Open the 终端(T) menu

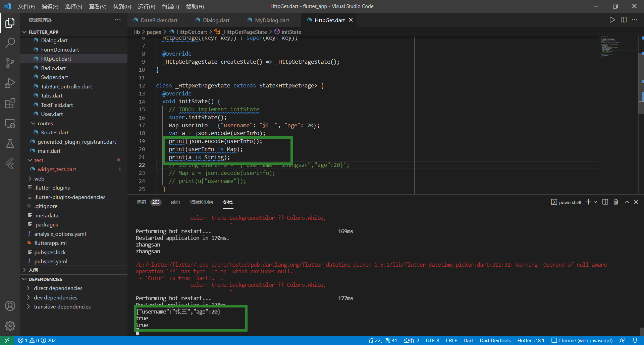[170, 6]
